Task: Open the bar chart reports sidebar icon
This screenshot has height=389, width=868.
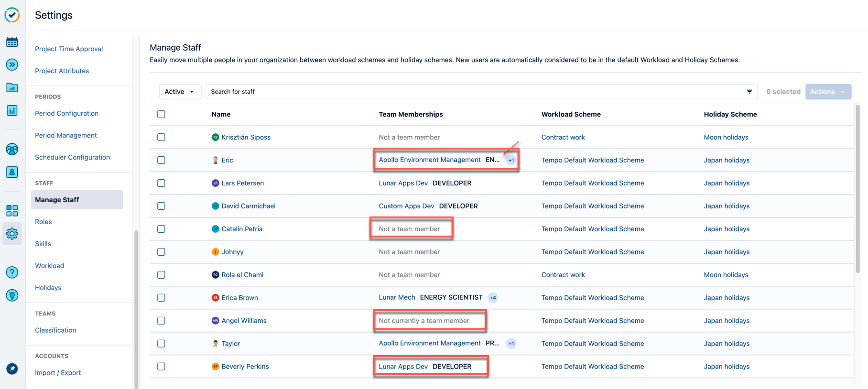Action: (12, 110)
